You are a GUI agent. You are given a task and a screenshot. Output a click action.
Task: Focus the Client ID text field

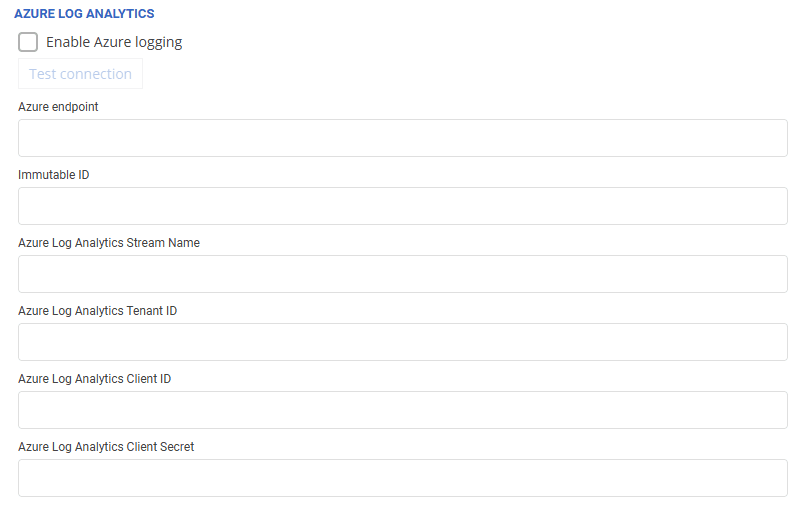[x=402, y=410]
